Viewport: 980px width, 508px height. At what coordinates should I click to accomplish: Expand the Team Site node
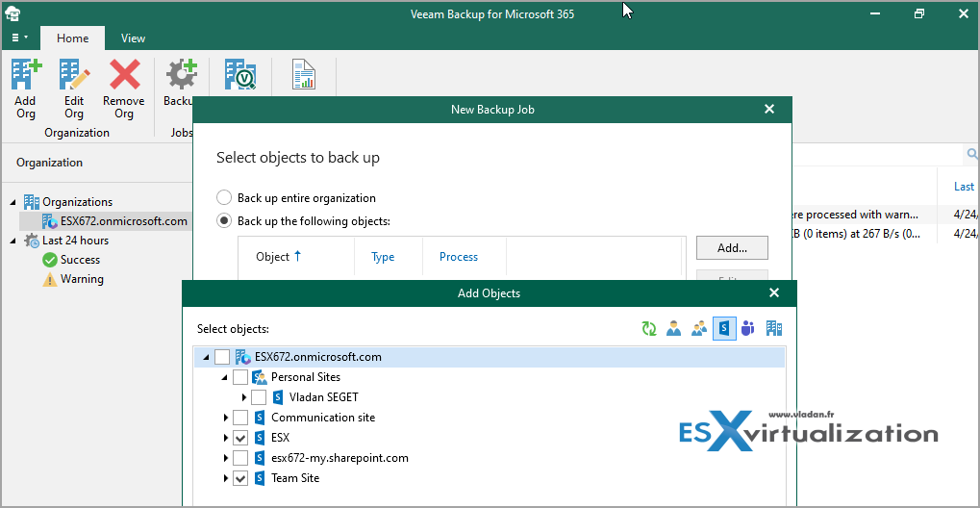pos(226,478)
